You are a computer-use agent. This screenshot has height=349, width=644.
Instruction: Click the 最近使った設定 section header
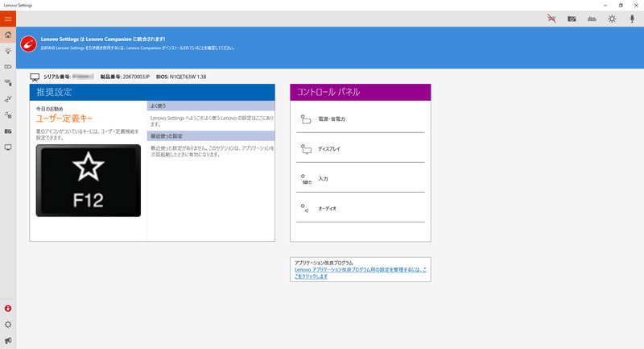coord(211,135)
